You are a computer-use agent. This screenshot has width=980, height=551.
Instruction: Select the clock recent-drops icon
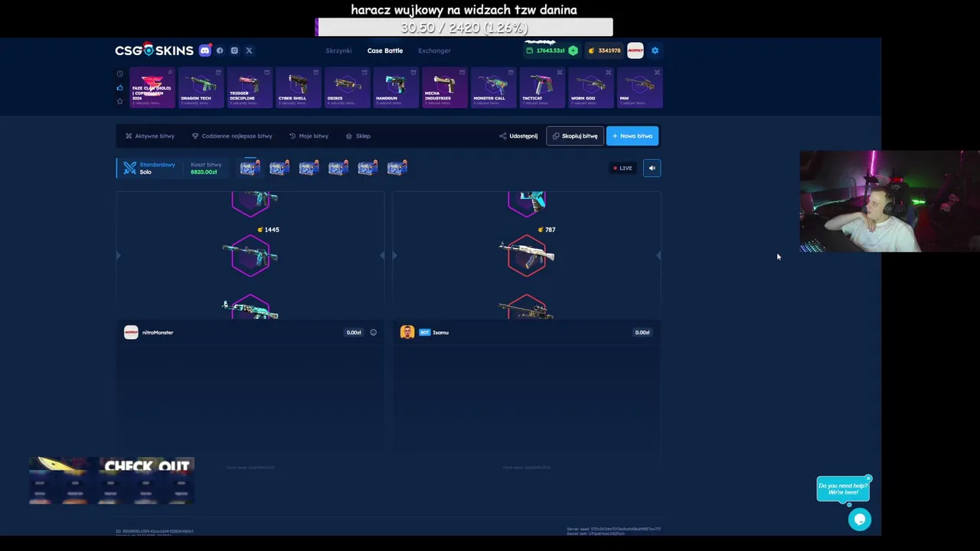pyautogui.click(x=119, y=74)
